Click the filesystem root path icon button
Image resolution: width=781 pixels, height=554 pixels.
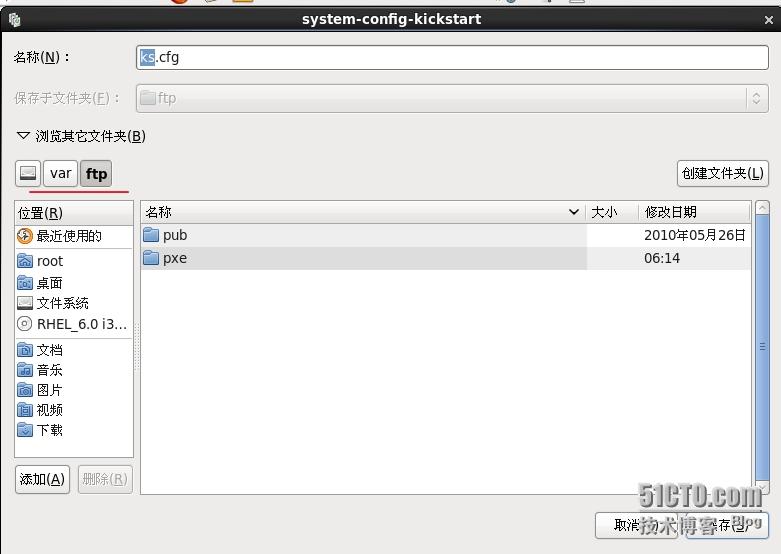point(28,173)
